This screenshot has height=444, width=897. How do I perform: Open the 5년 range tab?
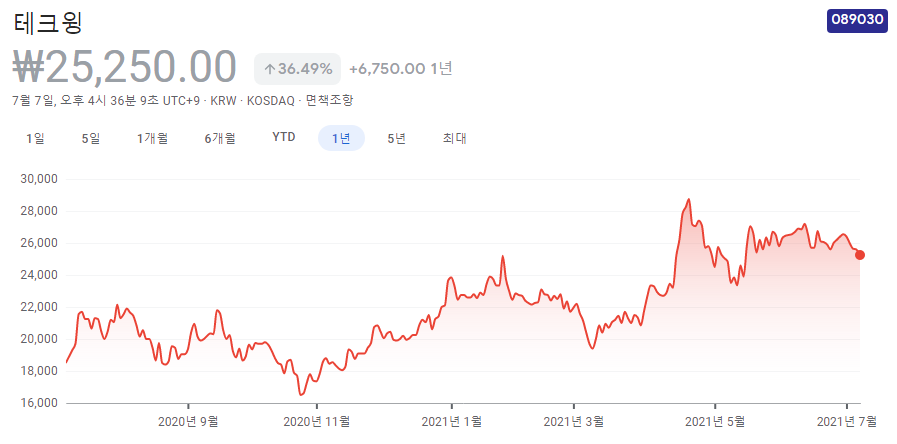pyautogui.click(x=396, y=138)
